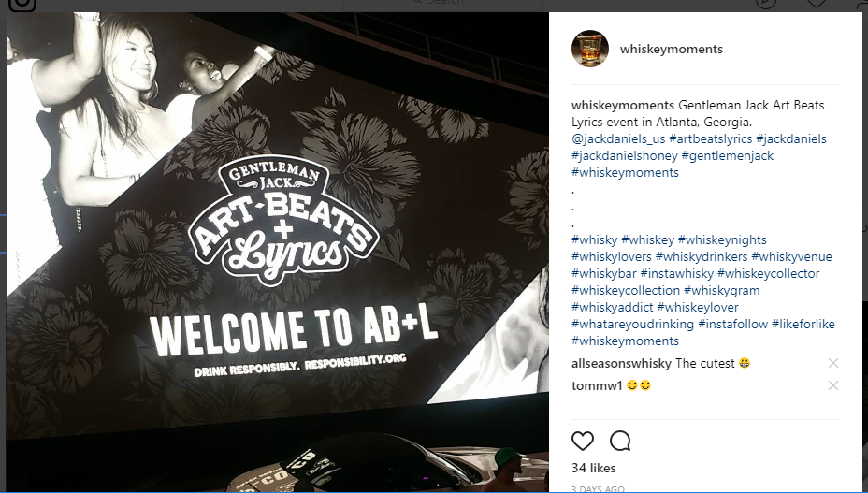
Task: Like the post with the heart icon
Action: coord(583,442)
